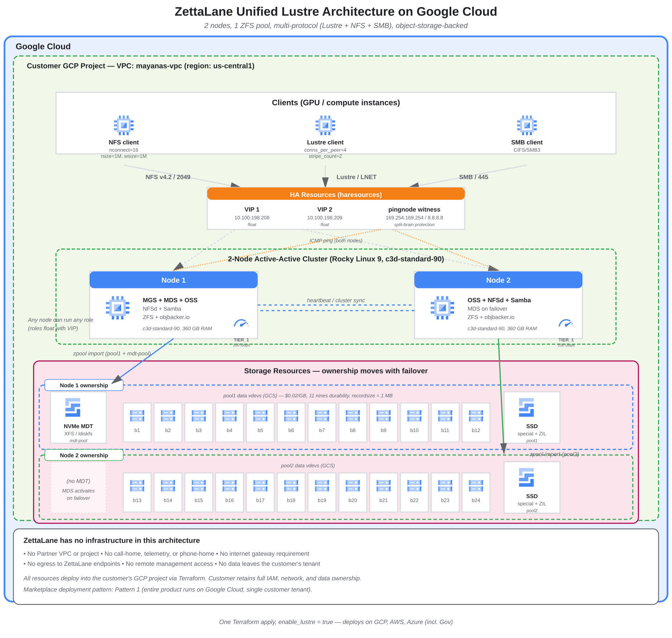Click the b24 storage bucket icon

coord(476,485)
